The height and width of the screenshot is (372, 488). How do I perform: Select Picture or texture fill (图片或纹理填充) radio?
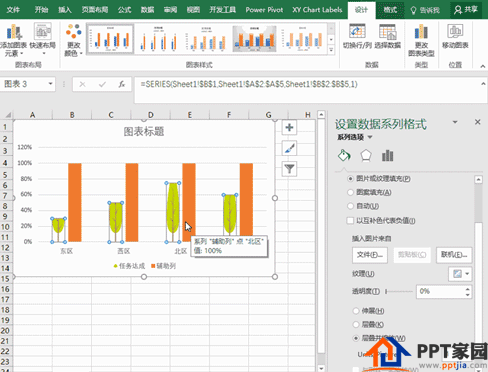pyautogui.click(x=350, y=179)
